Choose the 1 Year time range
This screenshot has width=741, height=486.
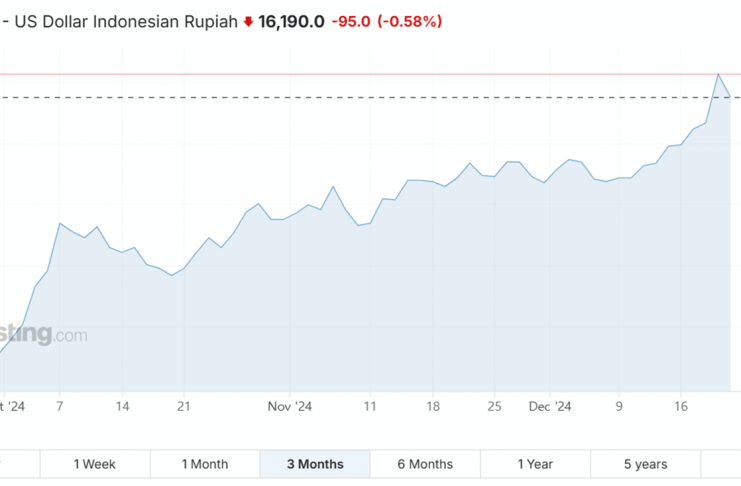pyautogui.click(x=535, y=464)
